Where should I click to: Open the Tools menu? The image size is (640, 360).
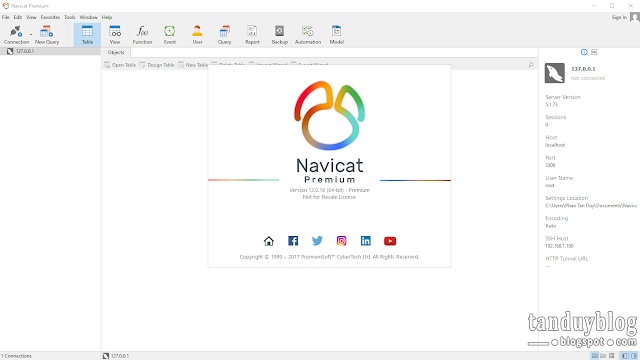(x=70, y=17)
